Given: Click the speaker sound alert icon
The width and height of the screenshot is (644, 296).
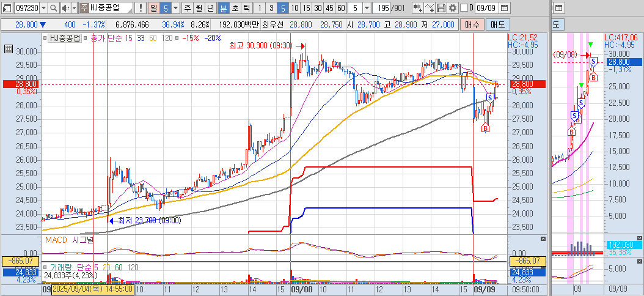Looking at the screenshot, I should pos(65,8).
